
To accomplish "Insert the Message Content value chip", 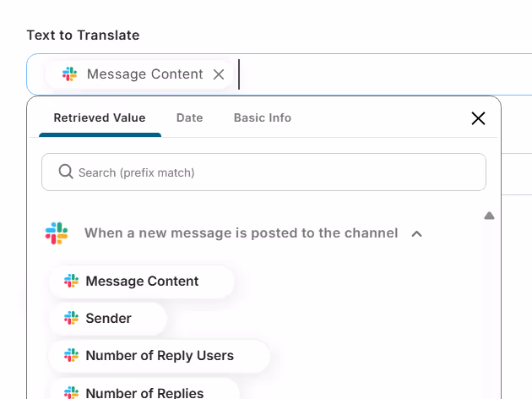I will click(142, 281).
